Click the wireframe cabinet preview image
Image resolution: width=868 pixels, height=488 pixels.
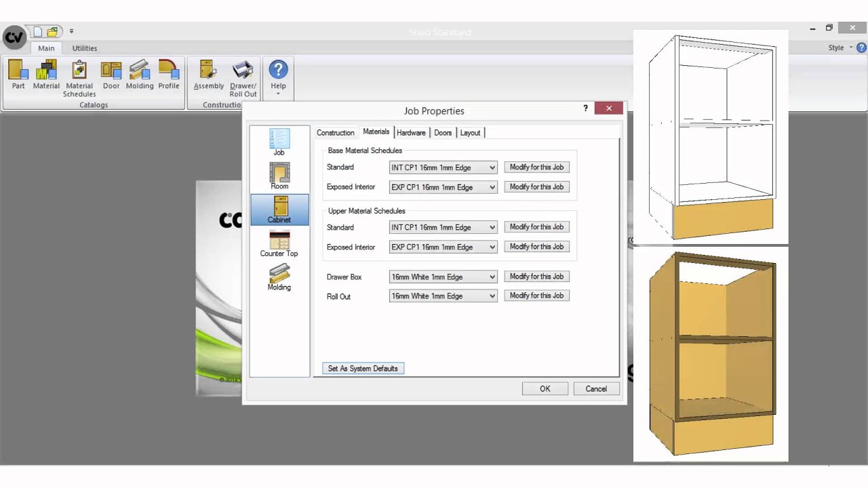(x=711, y=138)
